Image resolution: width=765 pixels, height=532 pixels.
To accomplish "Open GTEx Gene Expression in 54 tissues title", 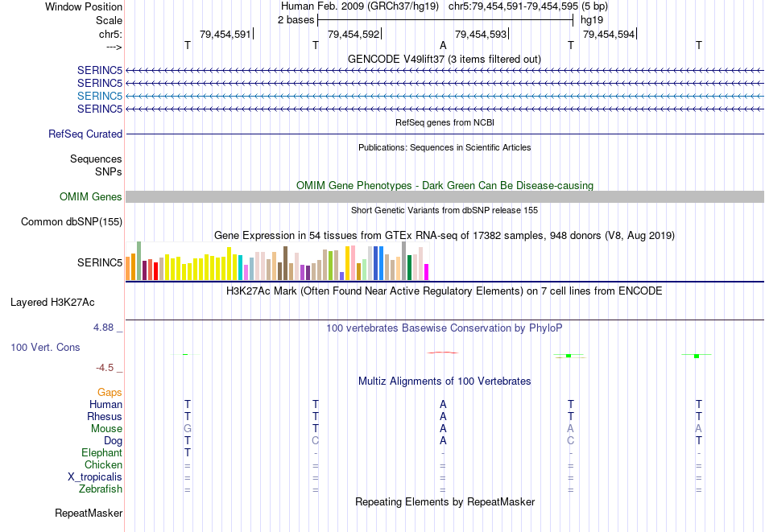I will [x=445, y=236].
